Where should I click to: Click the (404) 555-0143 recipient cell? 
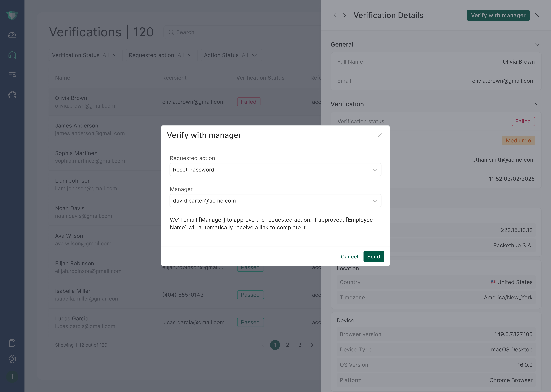[183, 295]
